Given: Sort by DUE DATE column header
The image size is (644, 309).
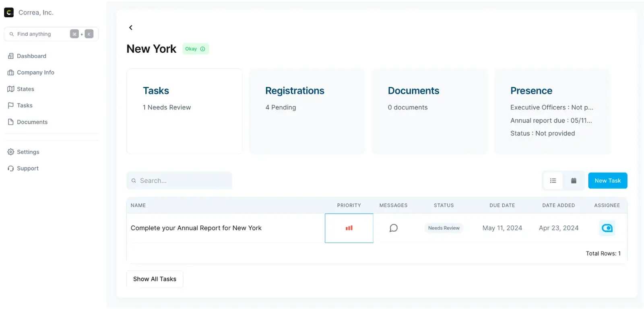Looking at the screenshot, I should click(502, 205).
